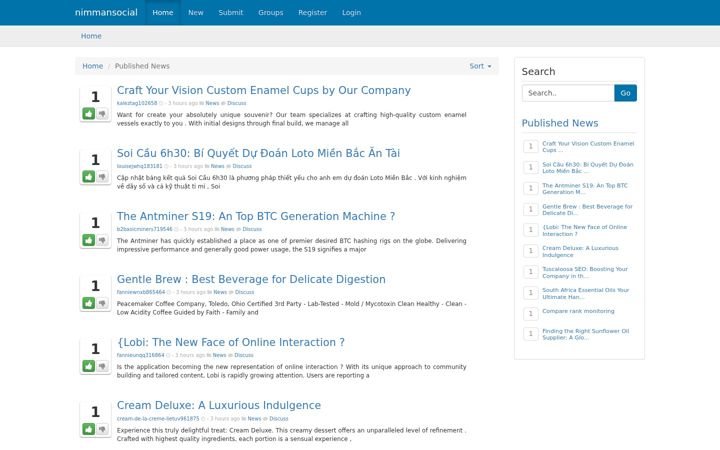This screenshot has height=450, width=720.
Task: Open author link cream-de-la-creme-lietuv961875
Action: pyautogui.click(x=158, y=418)
